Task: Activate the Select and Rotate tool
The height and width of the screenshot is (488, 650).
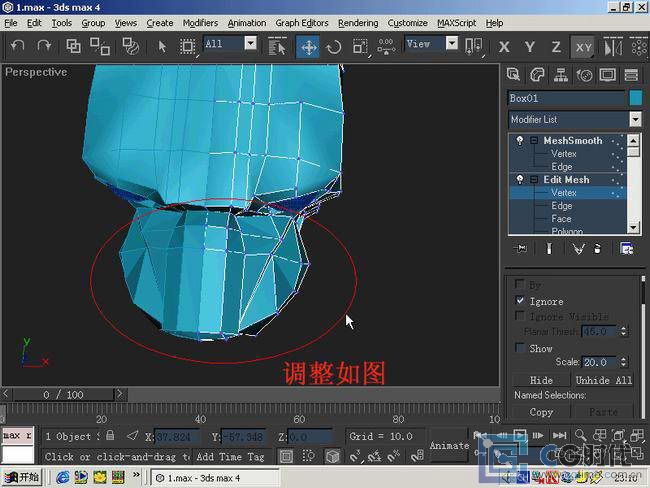Action: point(334,47)
